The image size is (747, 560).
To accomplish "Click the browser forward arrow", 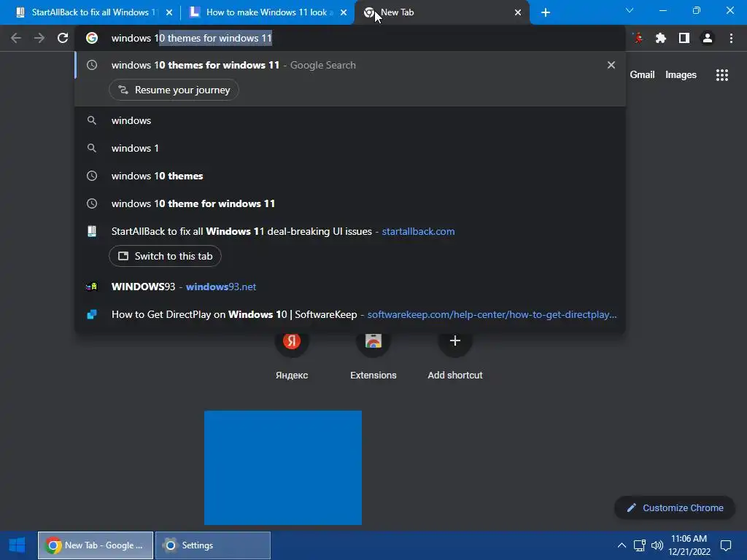I will click(39, 38).
